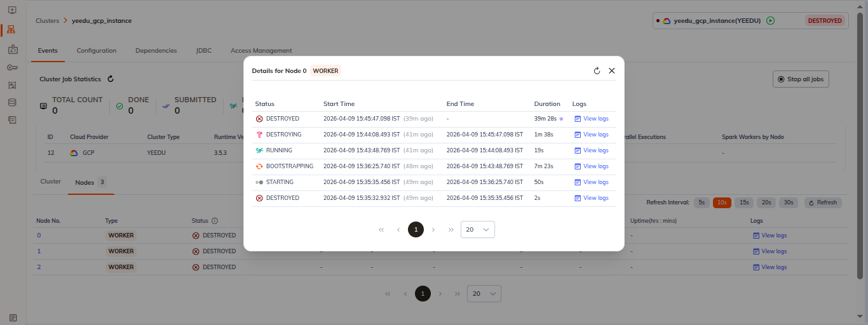The image size is (868, 325).
Task: Go to page 1 in dialog pagination
Action: click(416, 230)
